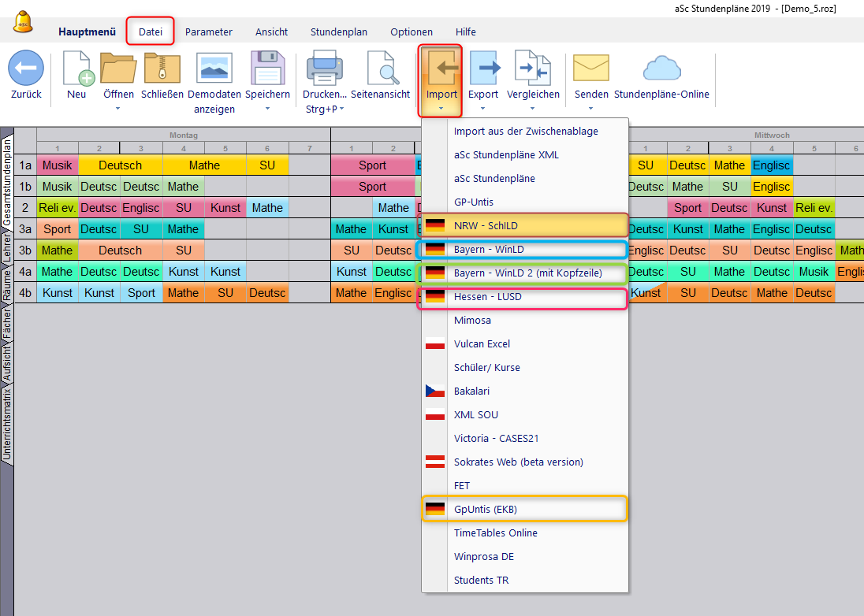Click the Import toolbar icon

click(x=441, y=69)
